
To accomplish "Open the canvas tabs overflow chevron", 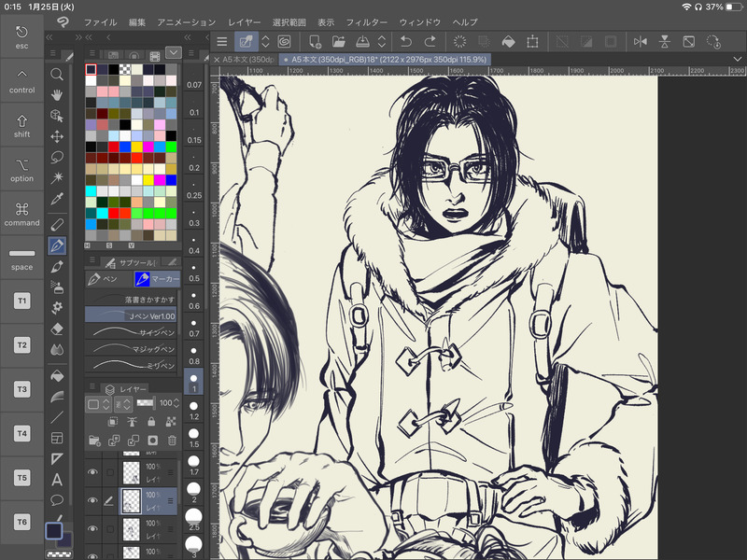I will coord(738,60).
